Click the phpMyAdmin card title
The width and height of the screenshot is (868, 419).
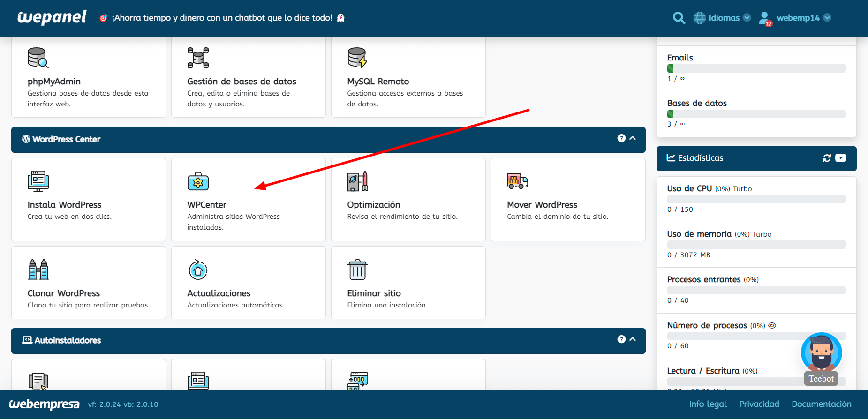54,82
